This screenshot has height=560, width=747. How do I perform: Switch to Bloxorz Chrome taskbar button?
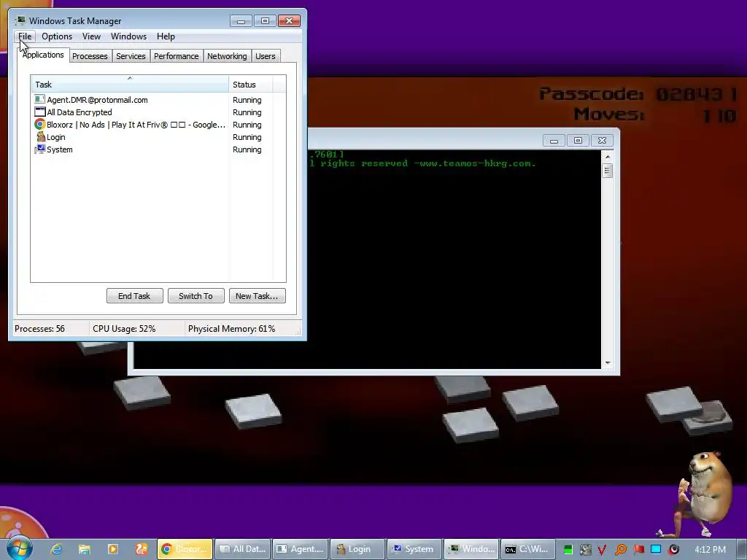point(185,549)
